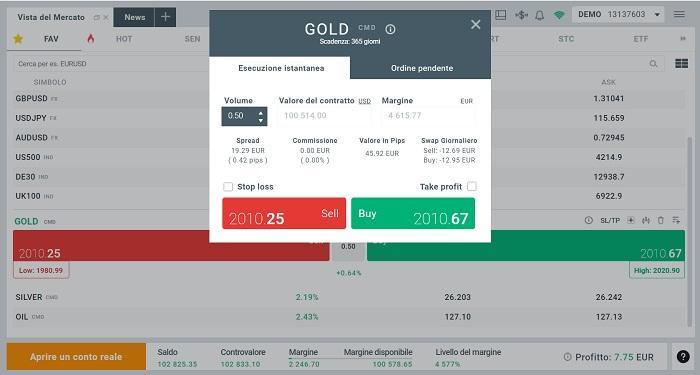The height and width of the screenshot is (375, 700).
Task: Select the GBPUSD row
Action: (x=349, y=98)
